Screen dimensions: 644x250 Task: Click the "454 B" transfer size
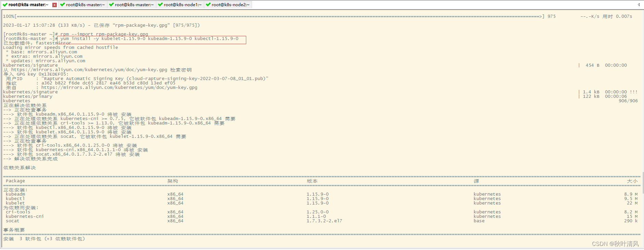pyautogui.click(x=593, y=65)
